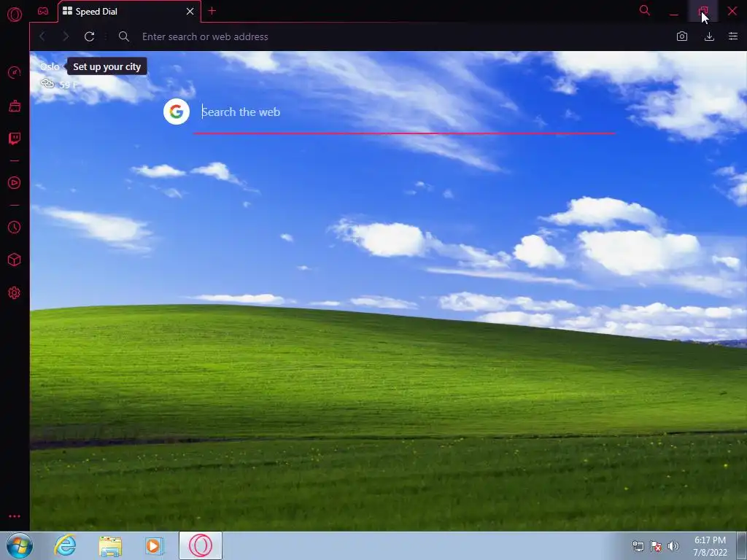Open the Opera GX main menu logo
Viewport: 747px width, 560px height.
(15, 15)
